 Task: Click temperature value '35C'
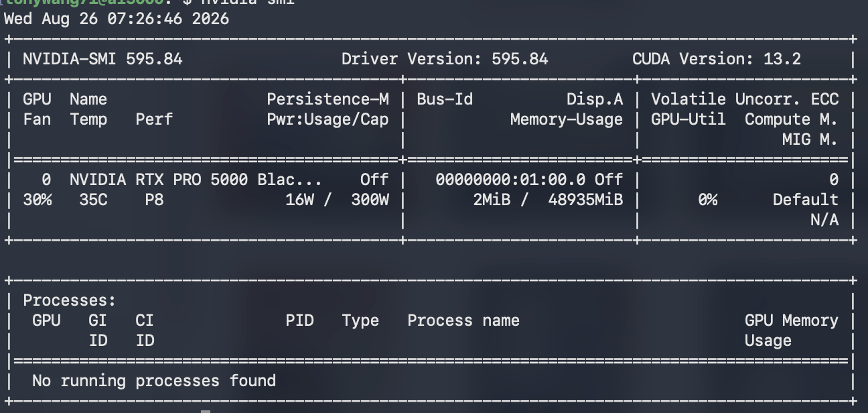click(x=93, y=200)
